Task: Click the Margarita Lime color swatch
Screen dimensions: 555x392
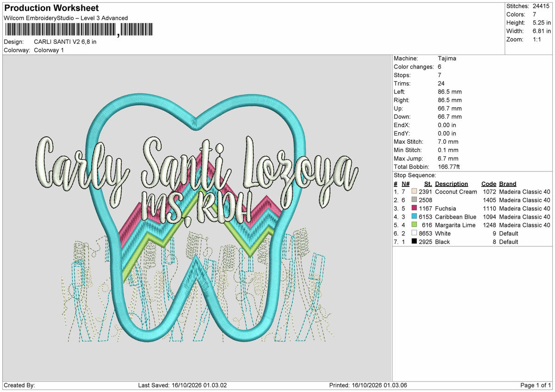Action: tap(414, 225)
